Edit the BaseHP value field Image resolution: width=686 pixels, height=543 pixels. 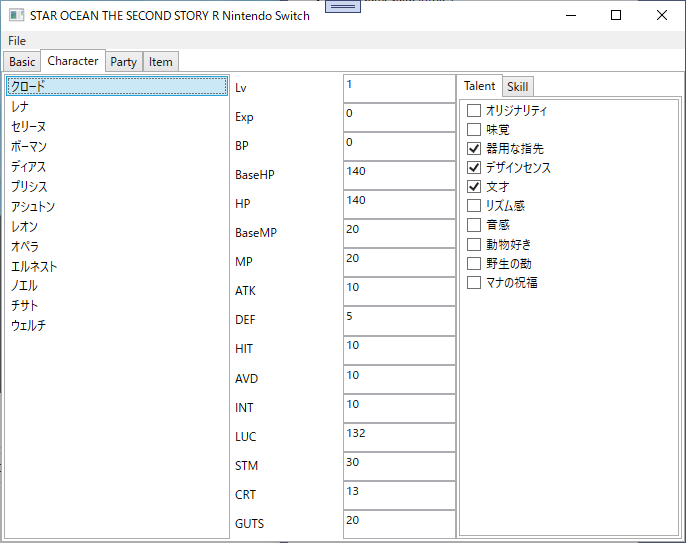coord(399,175)
